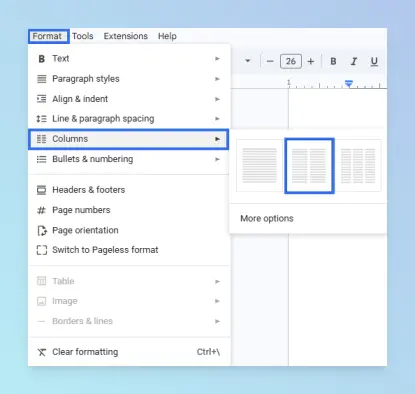Click the Bullets & numbering label text
This screenshot has height=394, width=415.
(93, 159)
